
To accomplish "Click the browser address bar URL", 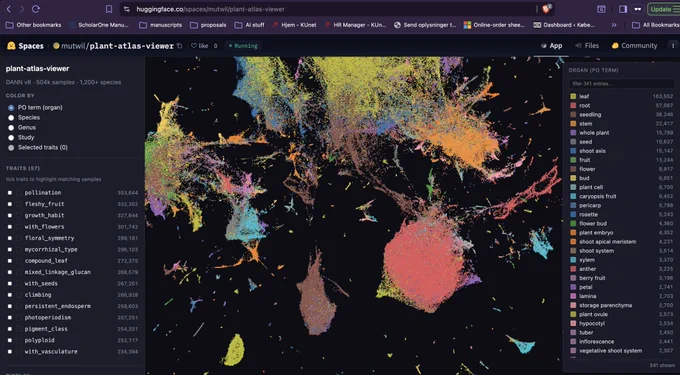I will tap(210, 9).
